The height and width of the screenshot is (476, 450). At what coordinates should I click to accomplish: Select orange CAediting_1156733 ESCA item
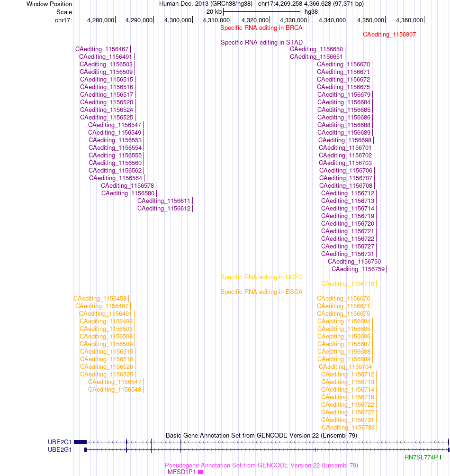(348, 428)
